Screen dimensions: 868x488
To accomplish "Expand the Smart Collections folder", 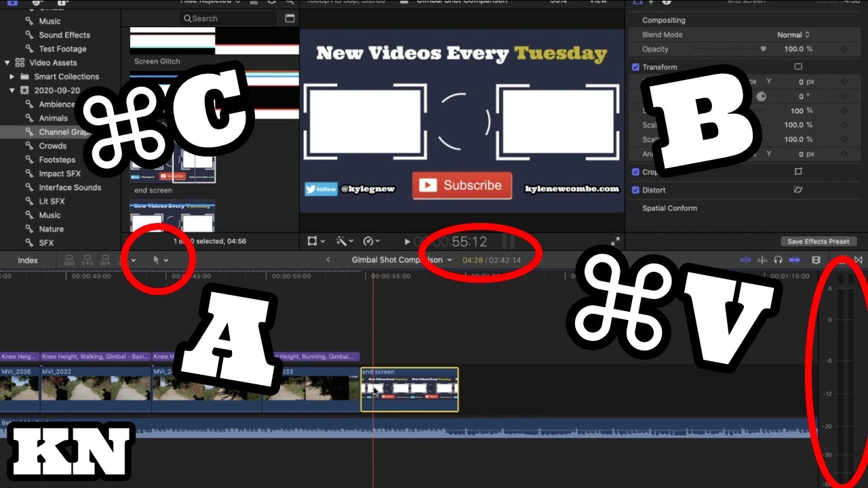I will click(12, 77).
